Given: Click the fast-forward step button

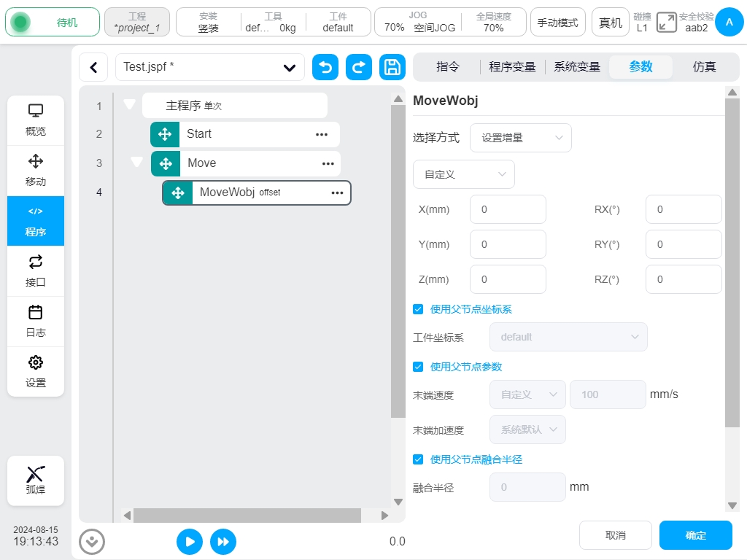Looking at the screenshot, I should coord(223,542).
